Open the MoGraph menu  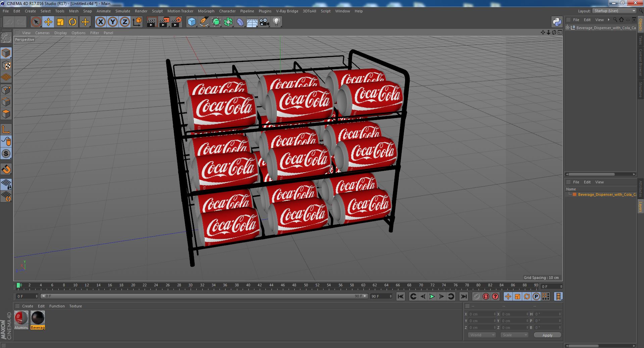point(206,11)
